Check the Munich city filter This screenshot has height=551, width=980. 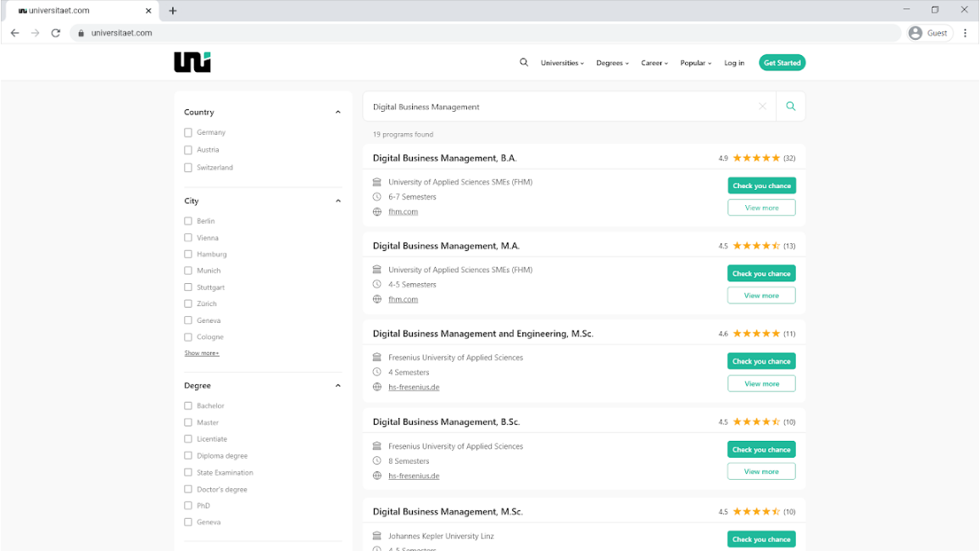(188, 271)
